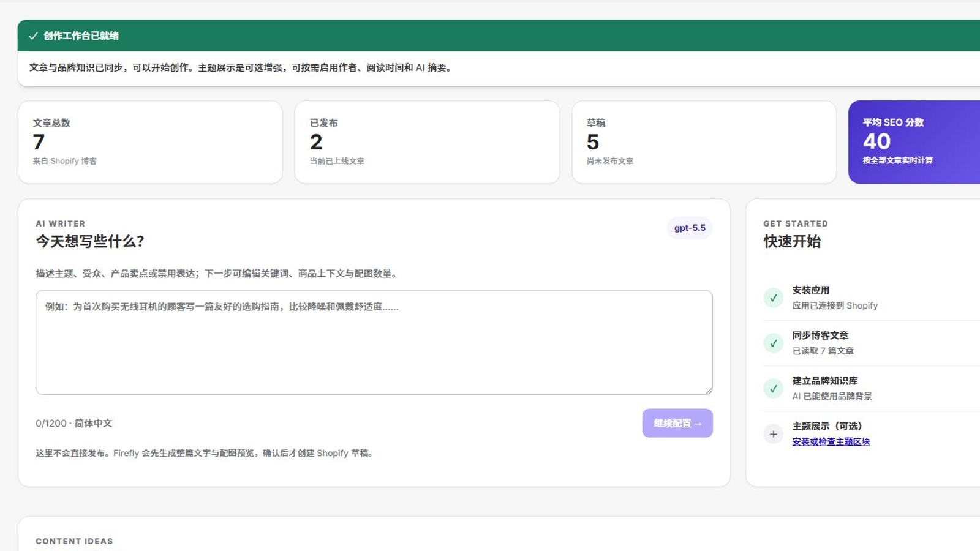
Task: Click the 已读取 7 篇文章 text
Action: [x=823, y=351]
